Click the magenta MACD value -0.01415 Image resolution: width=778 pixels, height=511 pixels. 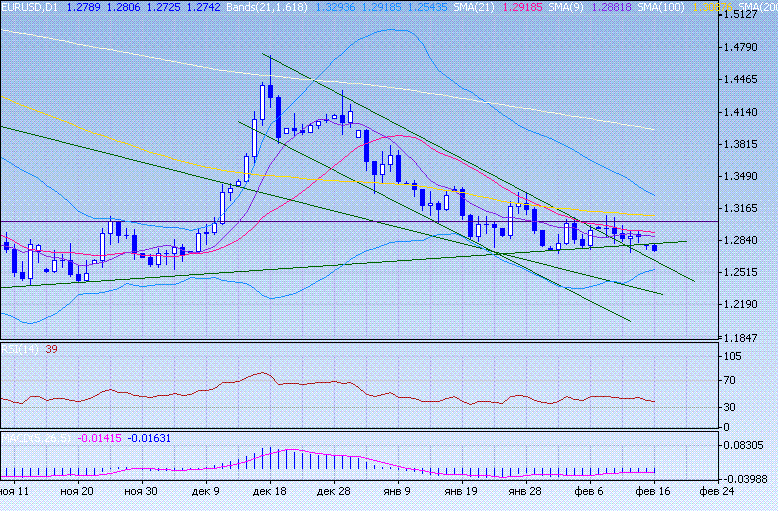[x=101, y=437]
